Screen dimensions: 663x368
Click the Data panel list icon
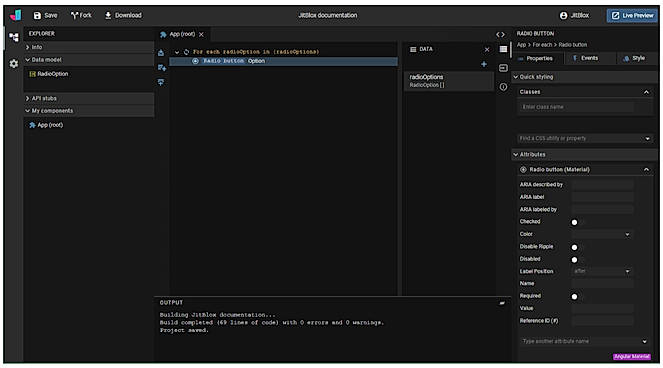click(413, 49)
